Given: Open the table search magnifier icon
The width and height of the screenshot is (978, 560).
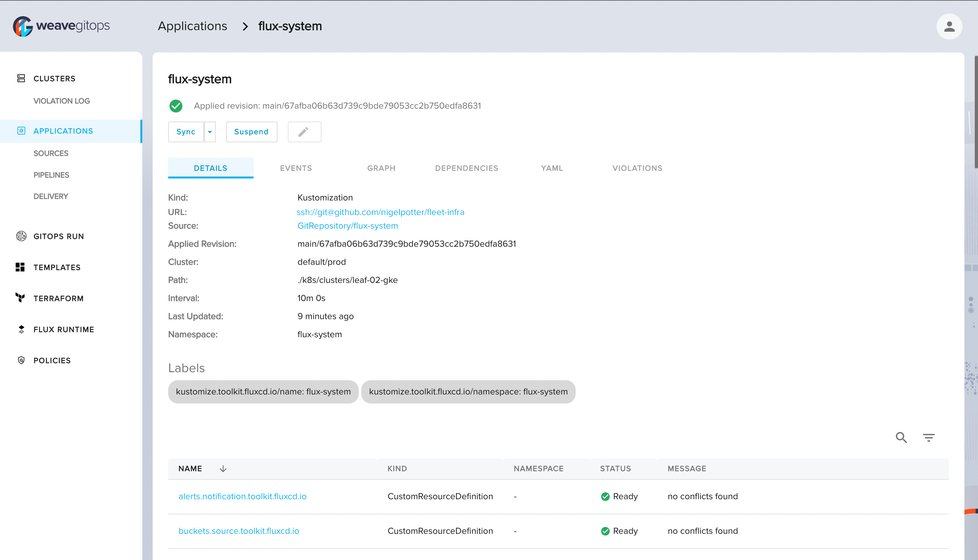Looking at the screenshot, I should tap(901, 437).
